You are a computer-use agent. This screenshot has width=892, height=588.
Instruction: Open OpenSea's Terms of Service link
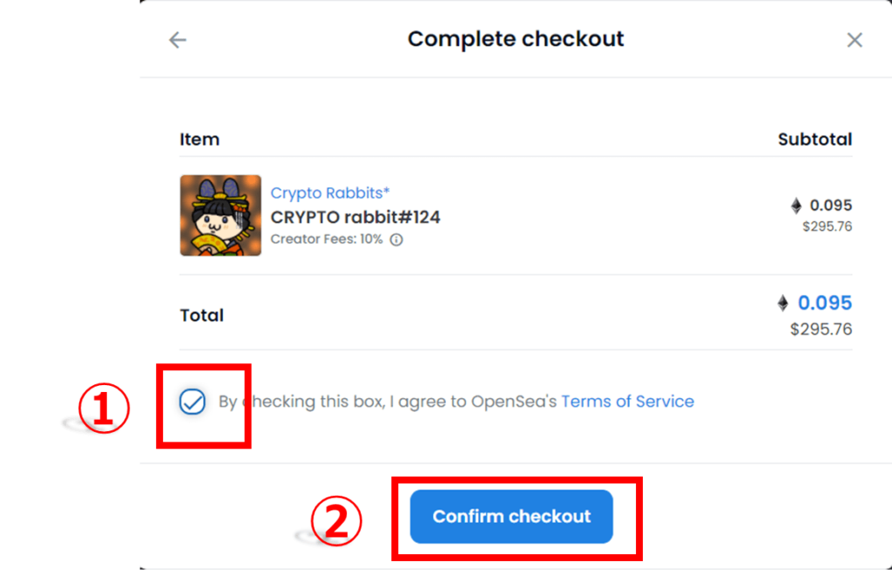pos(627,402)
